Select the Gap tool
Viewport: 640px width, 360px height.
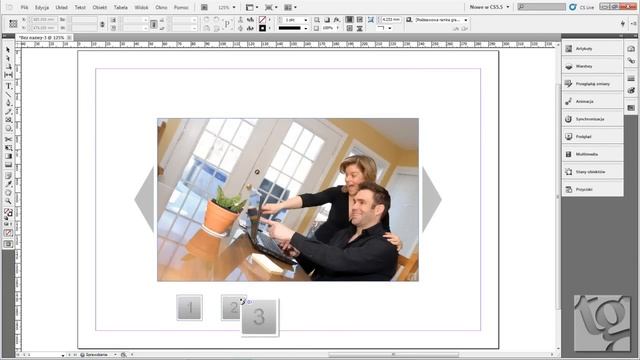[x=8, y=75]
